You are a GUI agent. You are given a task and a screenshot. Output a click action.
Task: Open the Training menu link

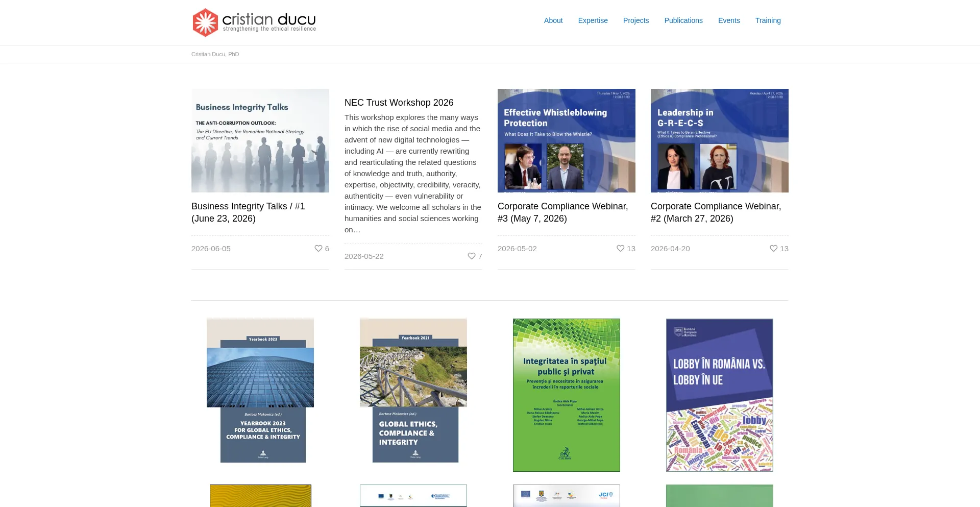(x=768, y=20)
